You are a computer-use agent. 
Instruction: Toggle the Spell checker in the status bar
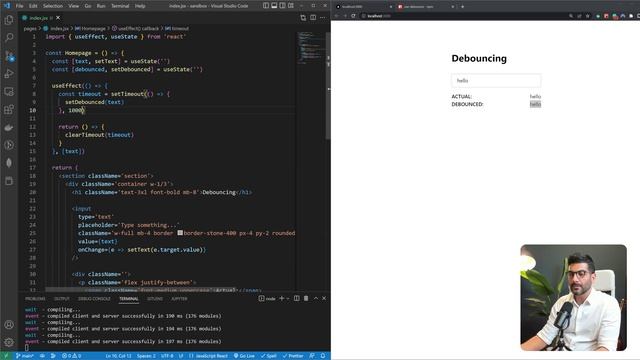coord(269,356)
